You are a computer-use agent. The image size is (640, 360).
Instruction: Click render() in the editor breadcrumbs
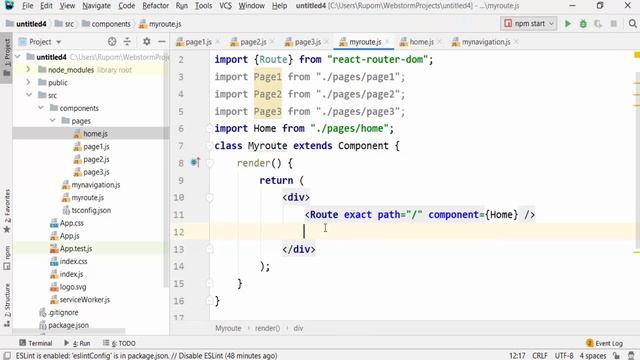pyautogui.click(x=267, y=328)
